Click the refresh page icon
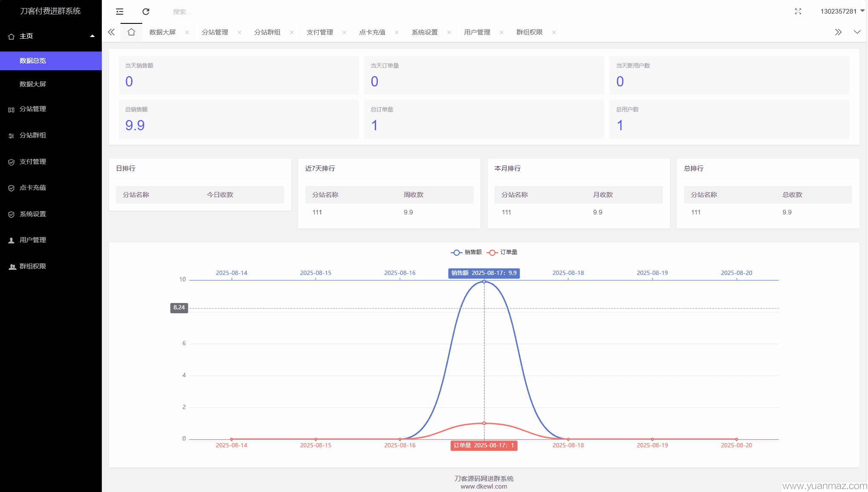This screenshot has height=492, width=868. 146,11
